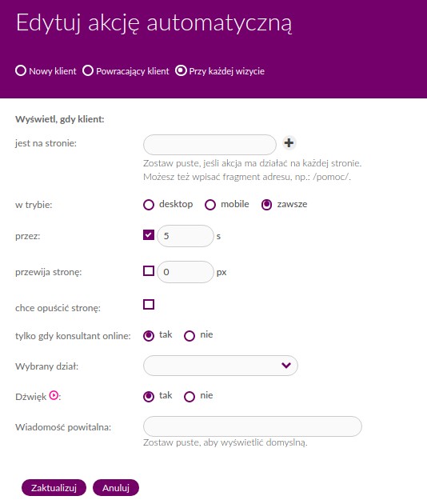Set mode to mobile

[210, 205]
